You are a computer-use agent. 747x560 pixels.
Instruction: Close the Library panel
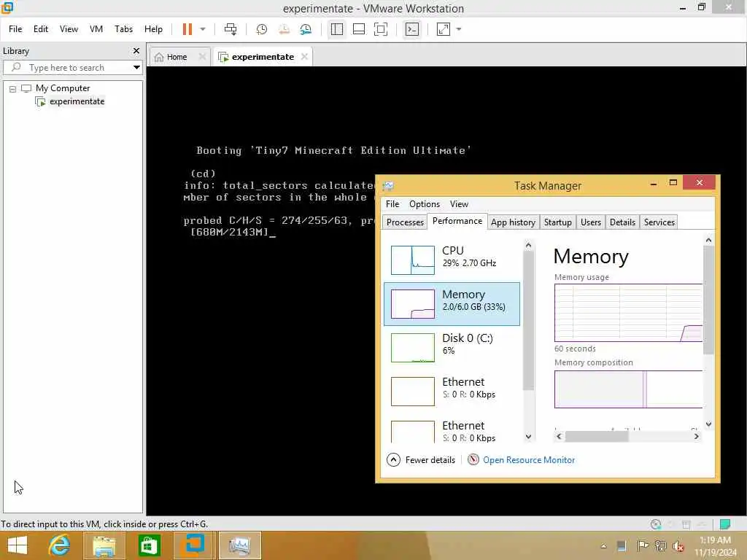pyautogui.click(x=136, y=50)
